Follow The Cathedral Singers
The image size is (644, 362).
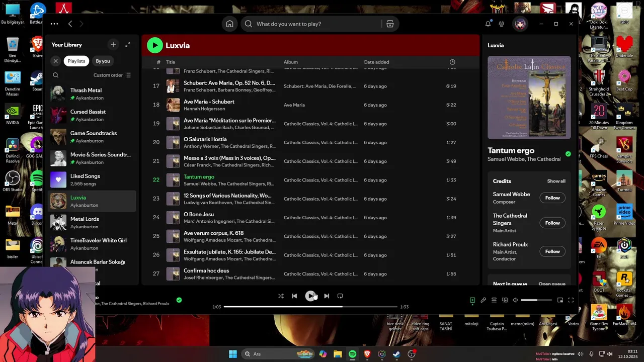(x=552, y=223)
